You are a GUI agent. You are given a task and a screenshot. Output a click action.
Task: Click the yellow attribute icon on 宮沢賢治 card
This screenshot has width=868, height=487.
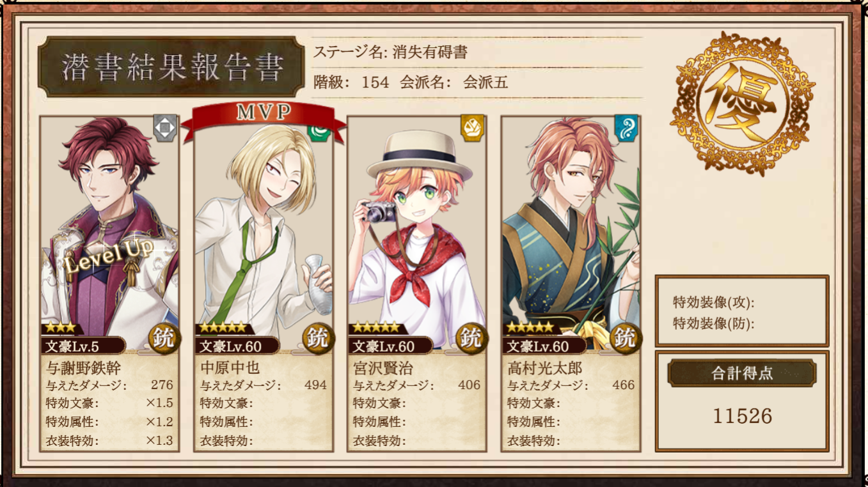(472, 128)
